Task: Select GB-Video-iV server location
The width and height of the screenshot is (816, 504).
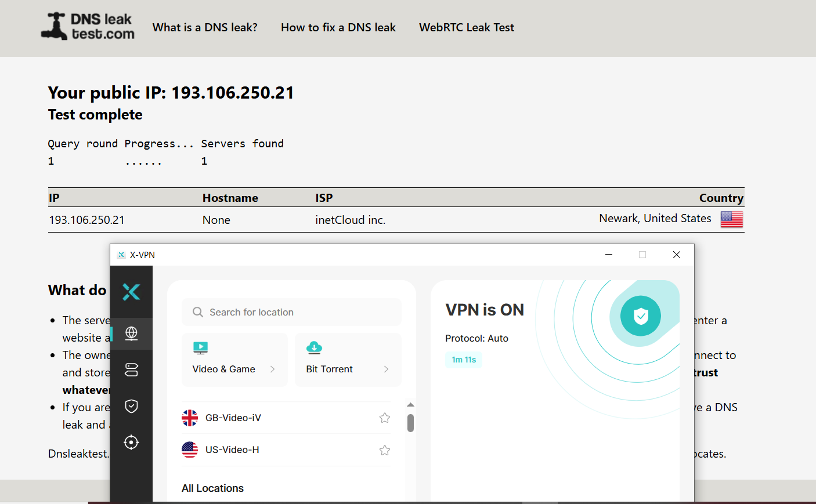Action: click(x=233, y=418)
